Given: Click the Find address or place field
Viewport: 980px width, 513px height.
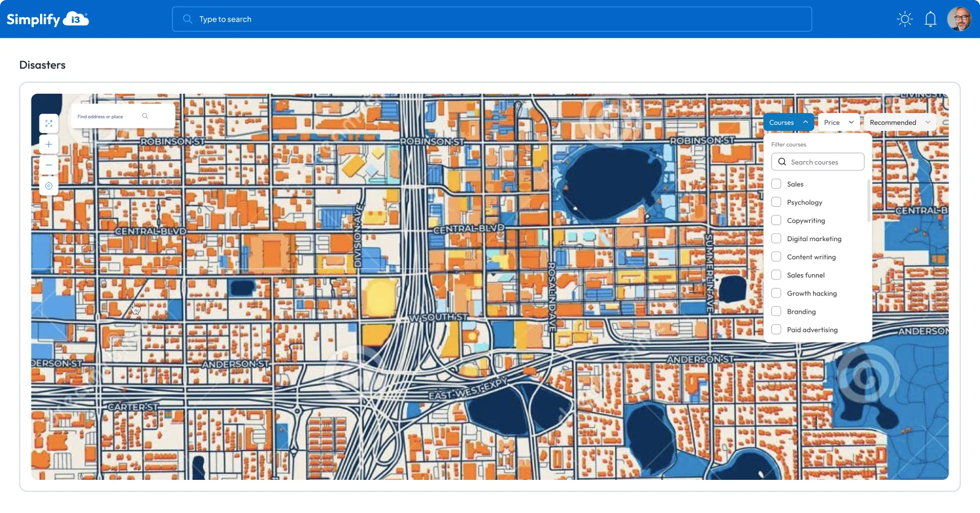Looking at the screenshot, I should pyautogui.click(x=107, y=117).
